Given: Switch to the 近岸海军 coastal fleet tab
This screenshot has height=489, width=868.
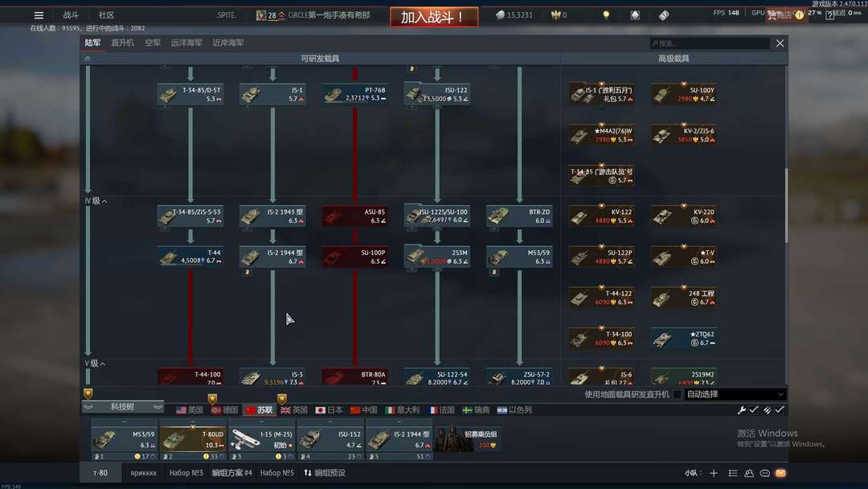Looking at the screenshot, I should click(x=228, y=43).
